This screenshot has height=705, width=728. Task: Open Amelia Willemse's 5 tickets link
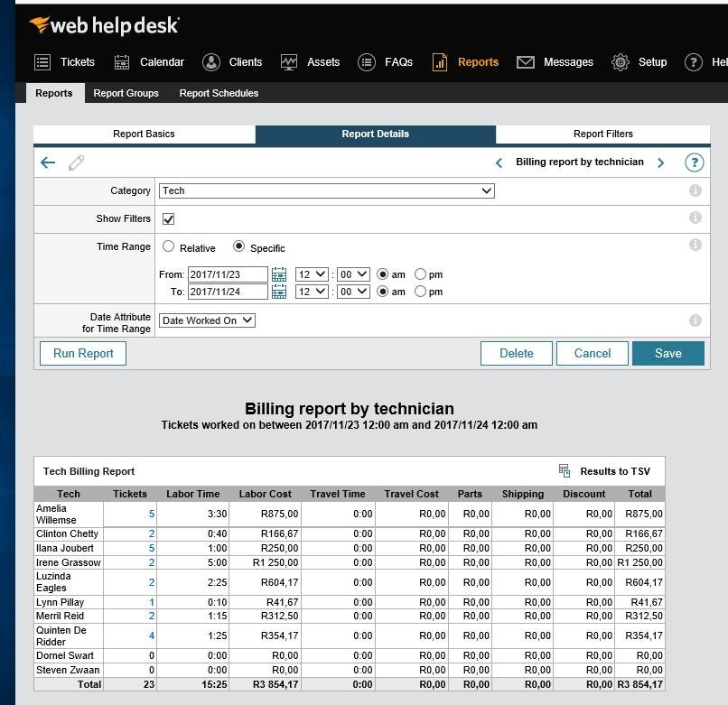[152, 514]
